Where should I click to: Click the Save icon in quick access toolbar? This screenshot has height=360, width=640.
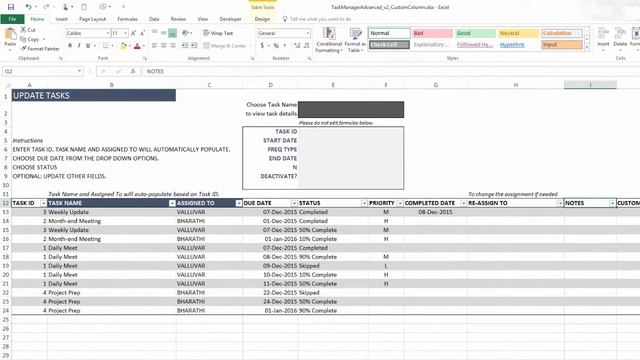pos(11,7)
